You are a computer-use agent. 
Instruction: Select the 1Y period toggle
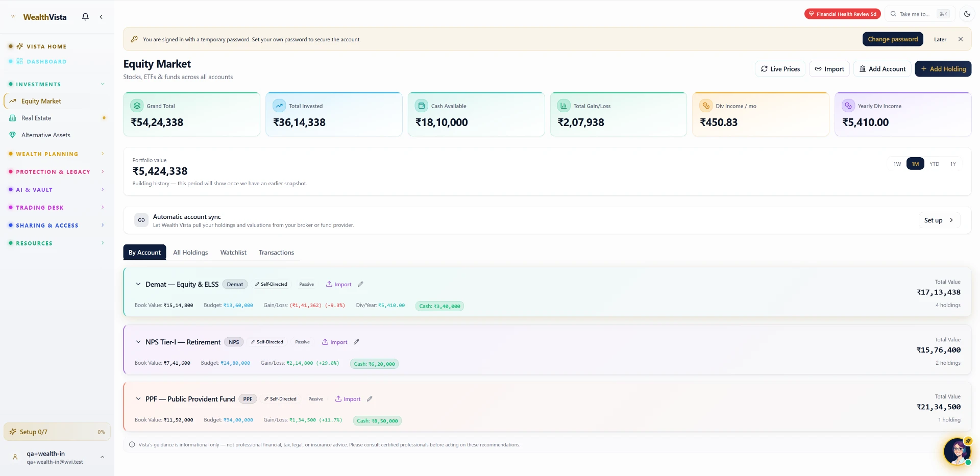coord(953,164)
